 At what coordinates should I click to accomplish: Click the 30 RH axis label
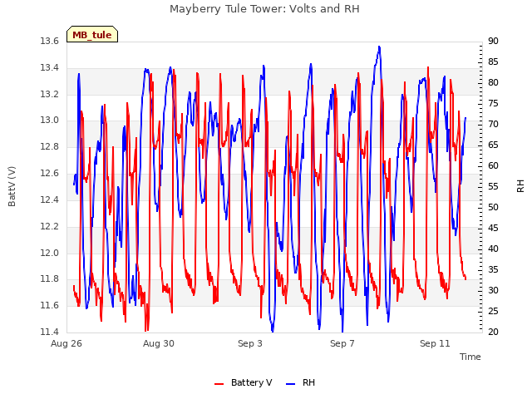[x=493, y=290]
